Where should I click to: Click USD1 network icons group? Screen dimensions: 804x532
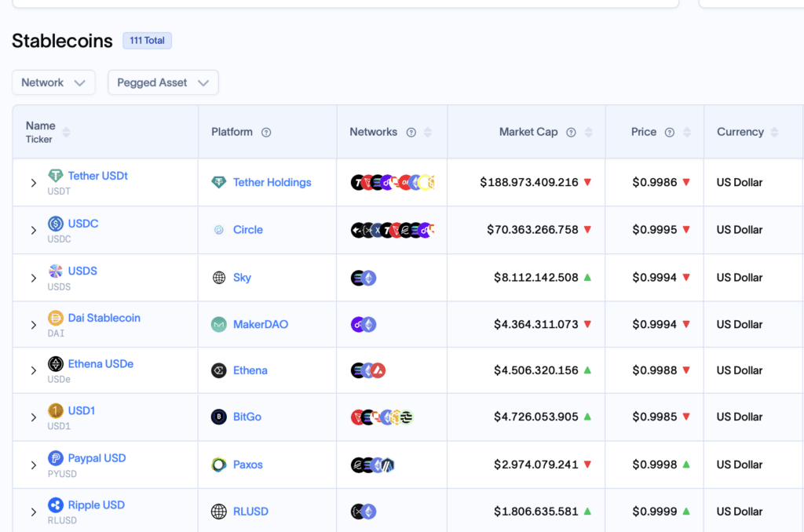tap(382, 417)
